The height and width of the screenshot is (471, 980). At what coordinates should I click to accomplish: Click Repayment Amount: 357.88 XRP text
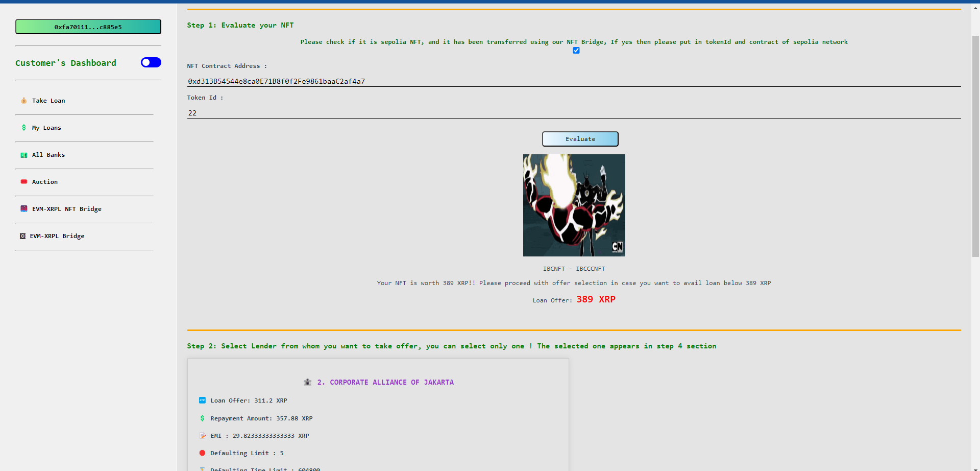pyautogui.click(x=261, y=418)
